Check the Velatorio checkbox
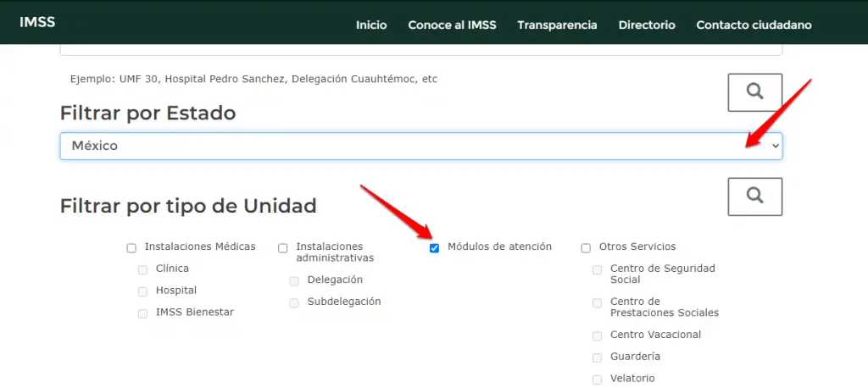868x388 pixels. [x=597, y=380]
